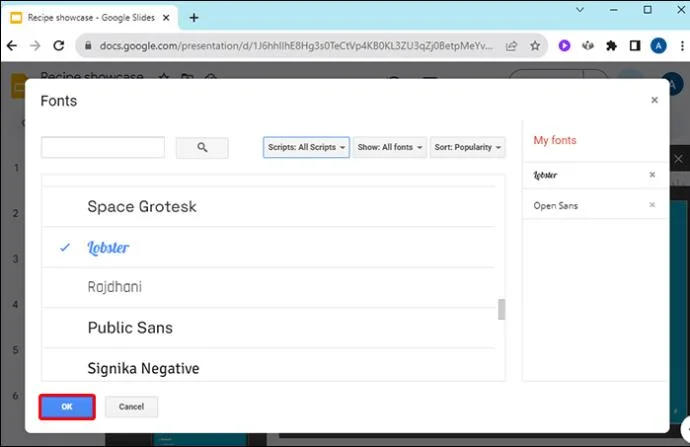Screen dimensions: 690x447
Task: Open the Show: All fonts dropdown
Action: (389, 147)
